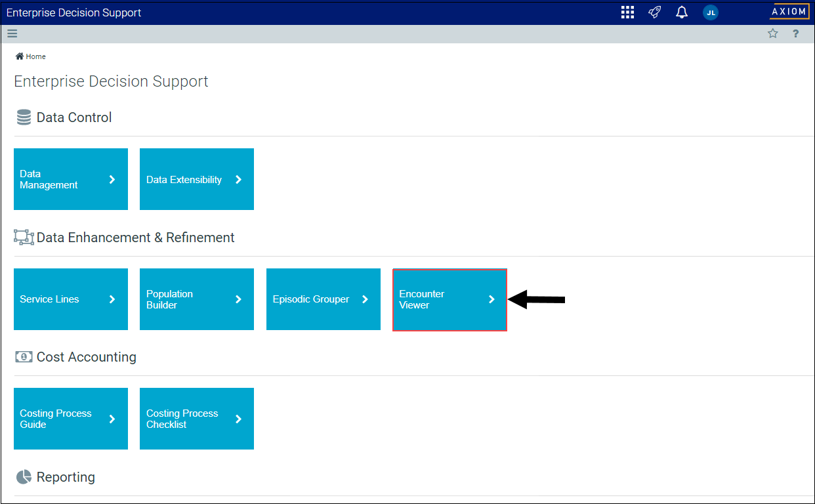Click chevron on Population Builder tile

pos(238,299)
